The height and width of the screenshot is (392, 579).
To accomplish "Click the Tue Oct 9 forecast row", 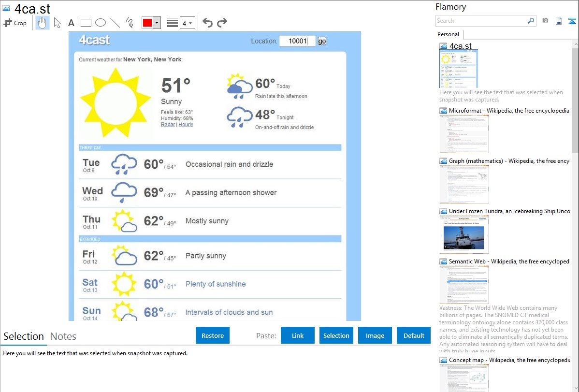I will (210, 165).
